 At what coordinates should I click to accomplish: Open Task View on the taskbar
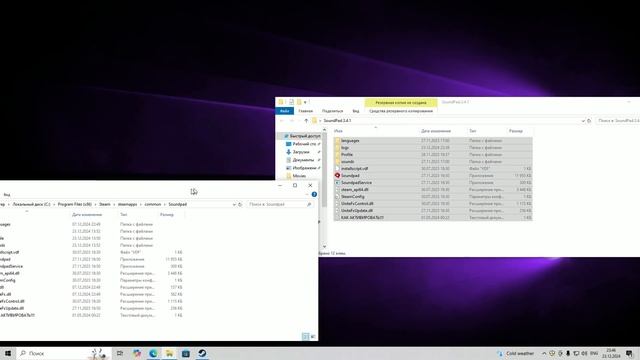120,353
